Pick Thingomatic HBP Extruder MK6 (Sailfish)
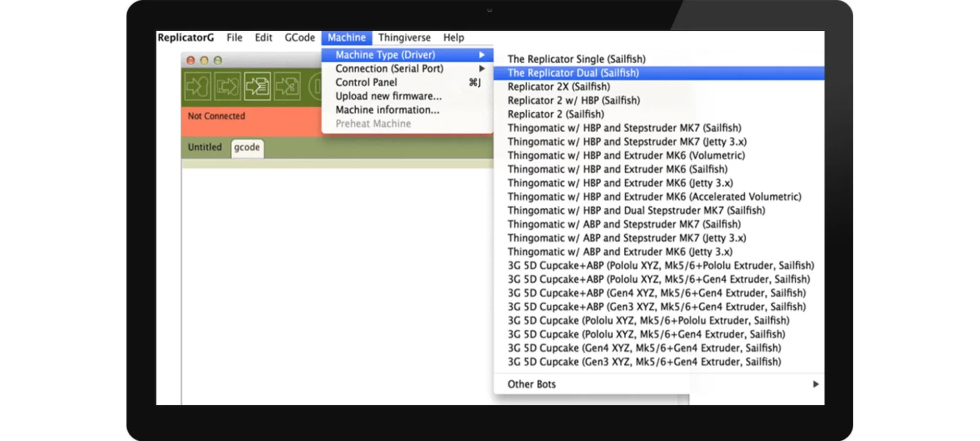This screenshot has height=441, width=980. tap(659, 169)
